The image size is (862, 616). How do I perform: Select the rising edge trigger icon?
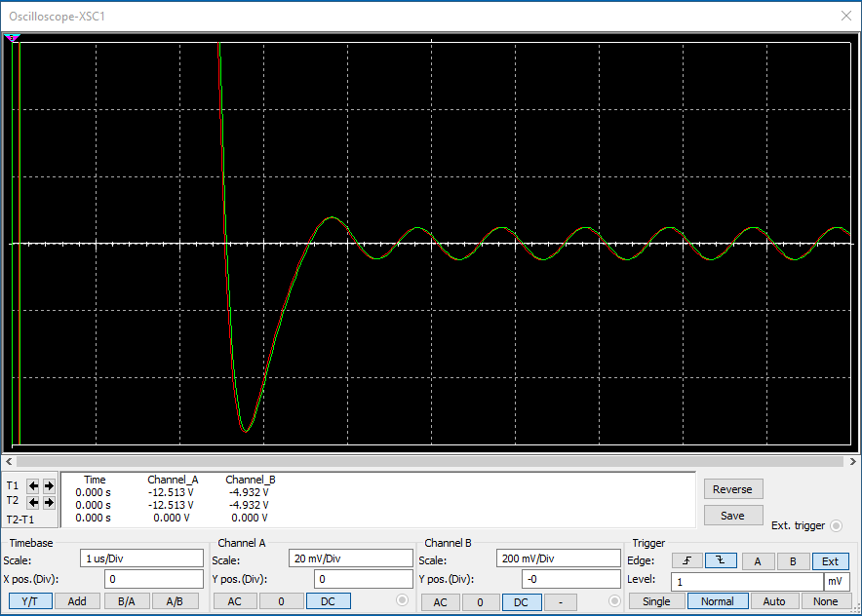(687, 560)
